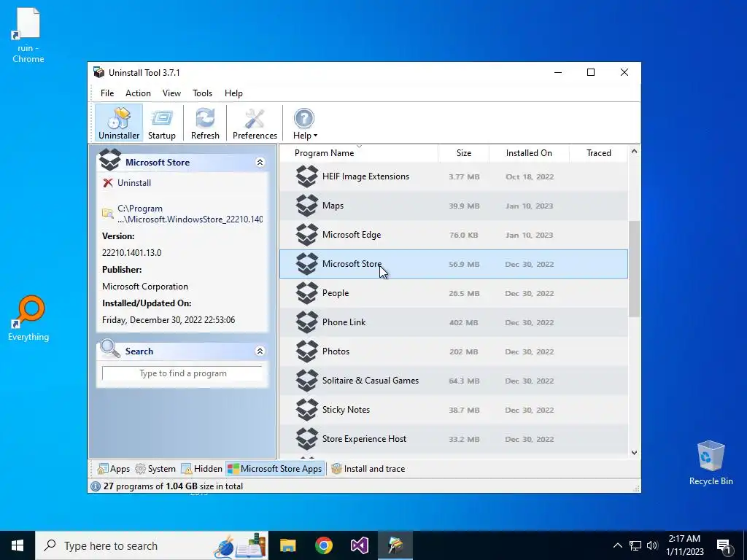Screen dimensions: 747x560
Task: Click the program list scrollbar thumb
Action: 634,269
